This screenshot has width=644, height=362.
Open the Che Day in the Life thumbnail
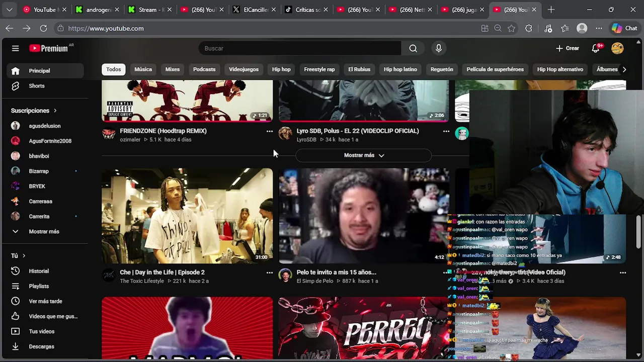187,216
